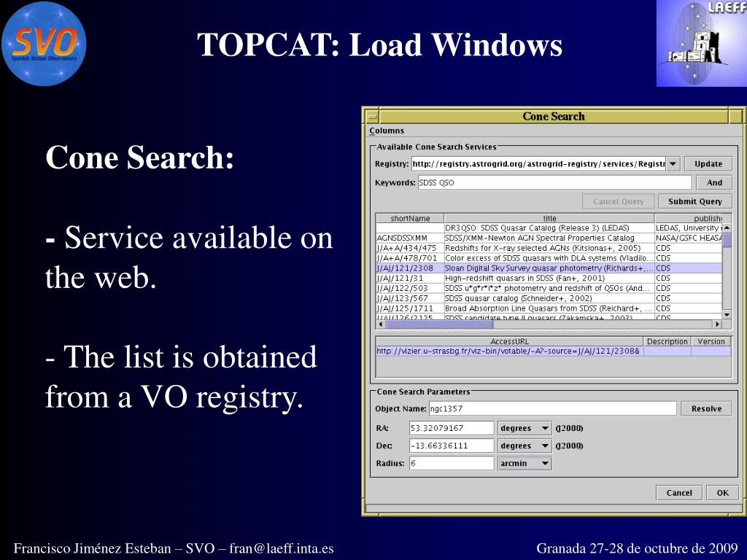Select the highlighted J/AJ/121/2308 row
The image size is (747, 560).
click(549, 268)
